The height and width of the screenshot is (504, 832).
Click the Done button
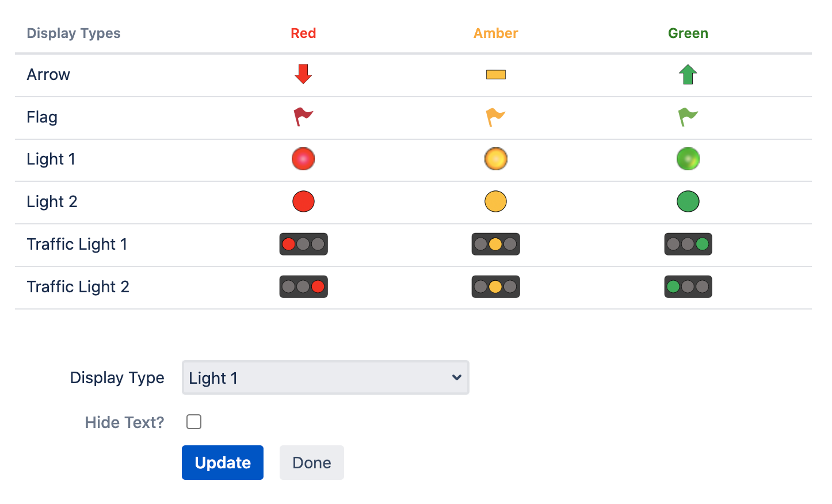(311, 463)
